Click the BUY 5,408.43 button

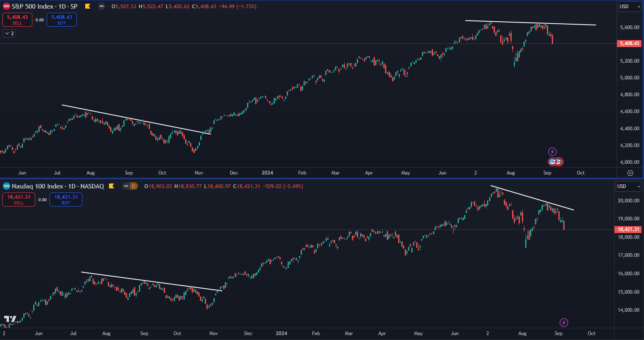tap(61, 20)
